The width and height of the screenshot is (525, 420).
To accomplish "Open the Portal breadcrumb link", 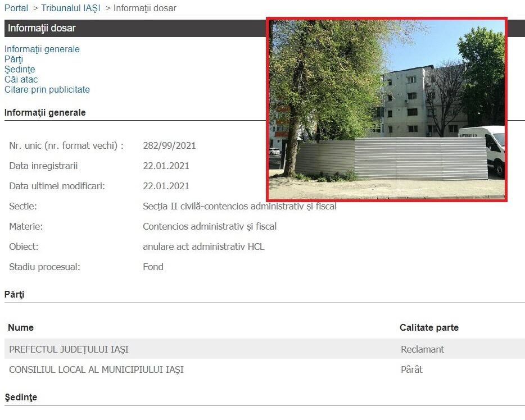I will (16, 8).
